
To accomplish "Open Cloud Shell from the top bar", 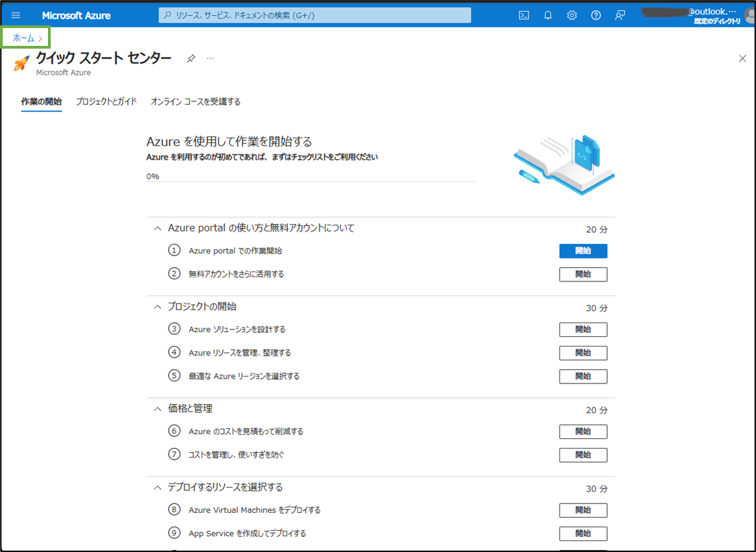I will point(524,16).
